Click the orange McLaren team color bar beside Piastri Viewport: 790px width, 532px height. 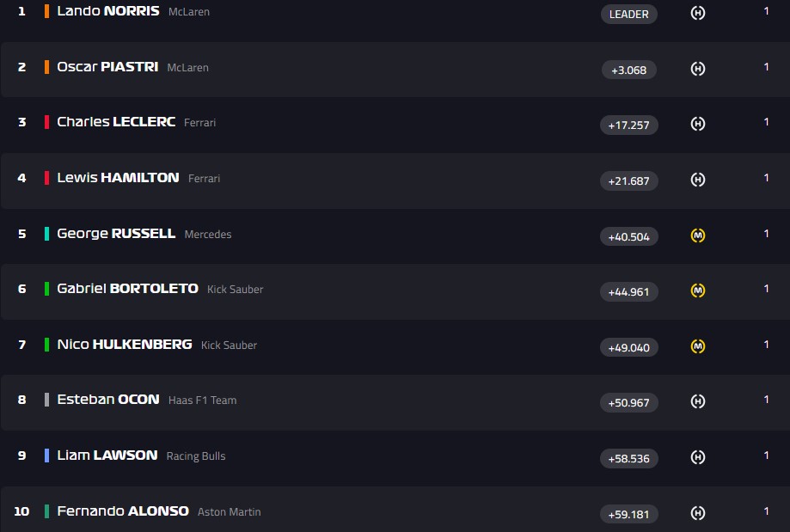46,67
